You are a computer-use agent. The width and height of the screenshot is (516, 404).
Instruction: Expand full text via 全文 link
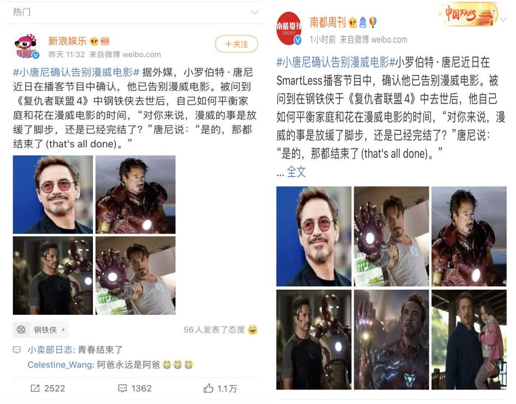pyautogui.click(x=296, y=172)
